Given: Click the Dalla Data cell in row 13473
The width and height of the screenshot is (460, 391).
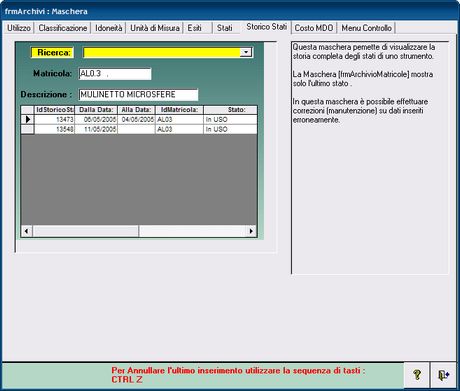Looking at the screenshot, I should click(96, 120).
